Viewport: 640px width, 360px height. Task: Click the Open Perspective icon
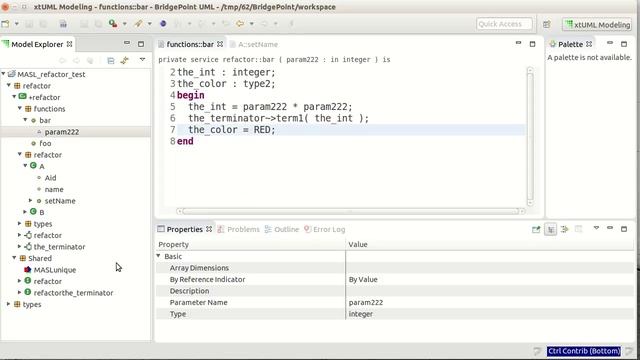(547, 24)
